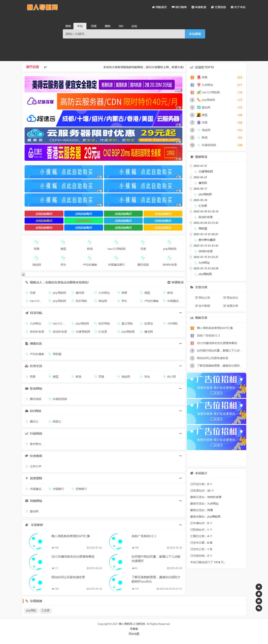The image size is (268, 644).
Task: Focus the keyword search input field
Action: pyautogui.click(x=124, y=34)
